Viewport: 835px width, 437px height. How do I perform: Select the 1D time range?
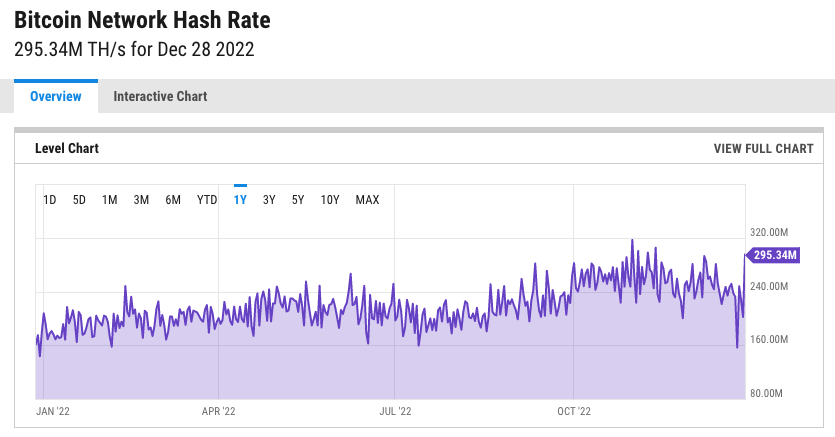coord(50,200)
